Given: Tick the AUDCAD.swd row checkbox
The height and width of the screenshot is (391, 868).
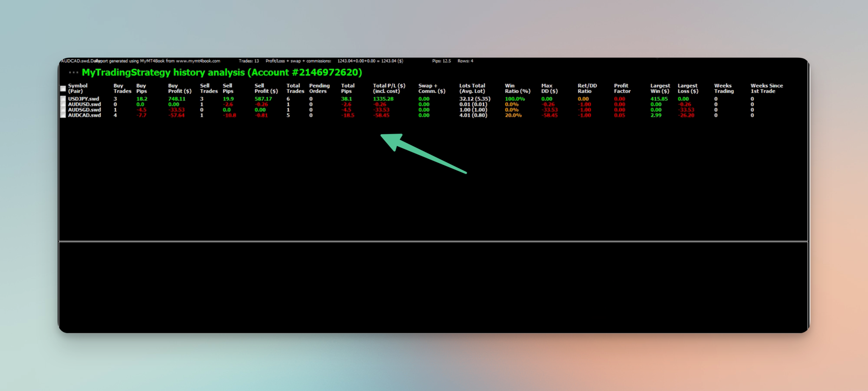Looking at the screenshot, I should tap(63, 115).
